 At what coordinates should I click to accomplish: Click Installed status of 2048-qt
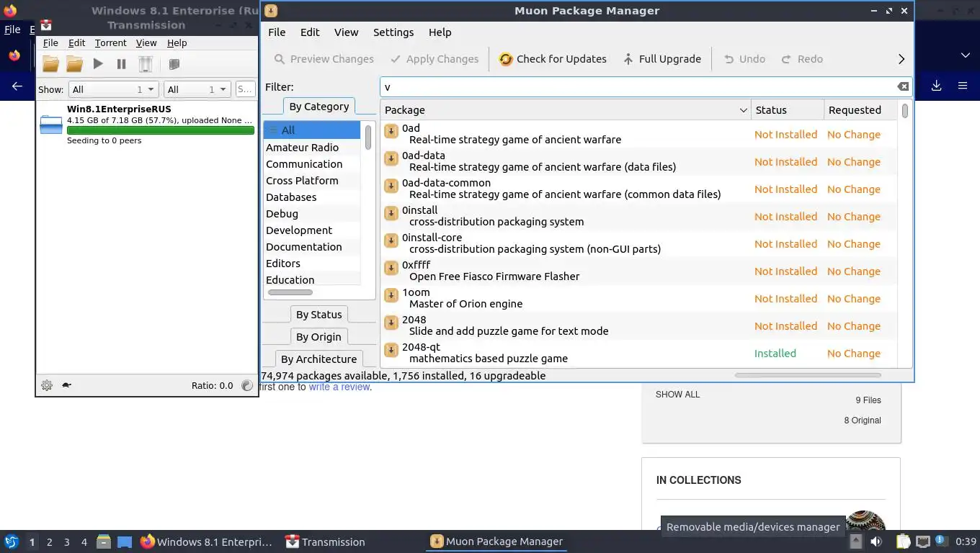point(775,354)
